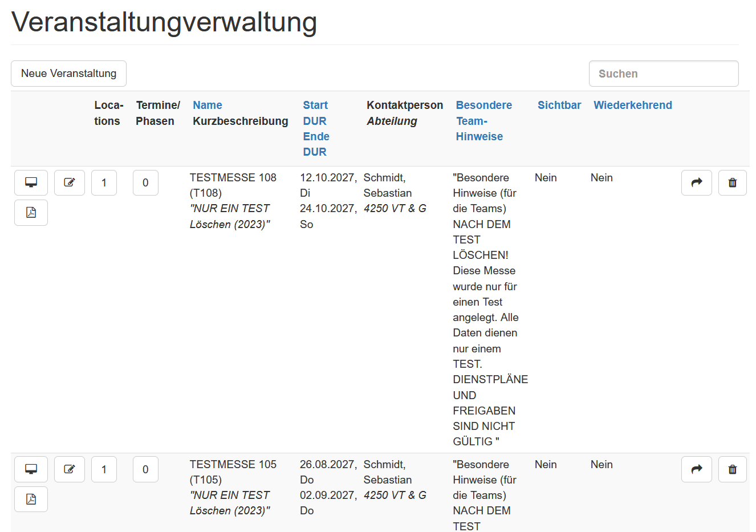Screen dimensions: 756x532
Task: Sort events by Start date
Action: (x=315, y=105)
